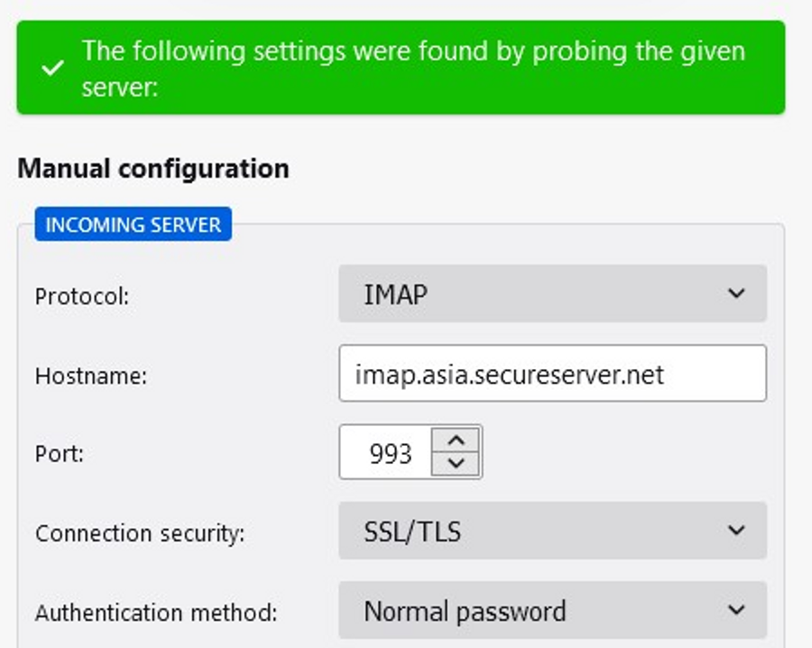Click the IMAP text in the Protocol selector
The height and width of the screenshot is (648, 812).
point(395,294)
